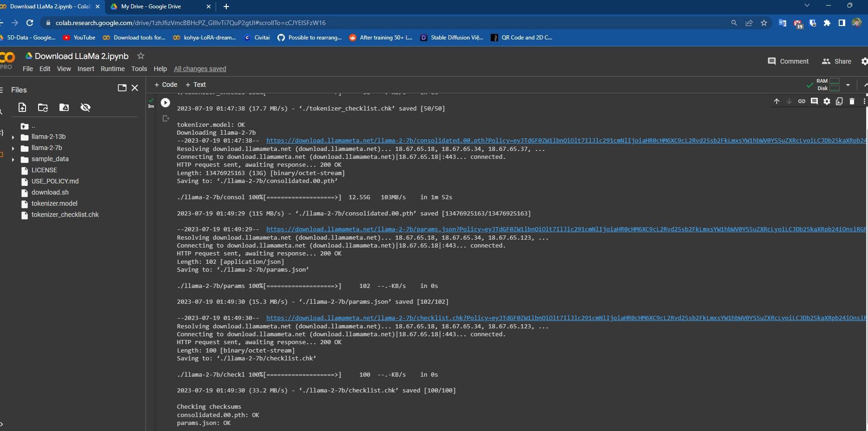Bookmark this page star in address bar
The width and height of the screenshot is (868, 431).
coord(764,23)
